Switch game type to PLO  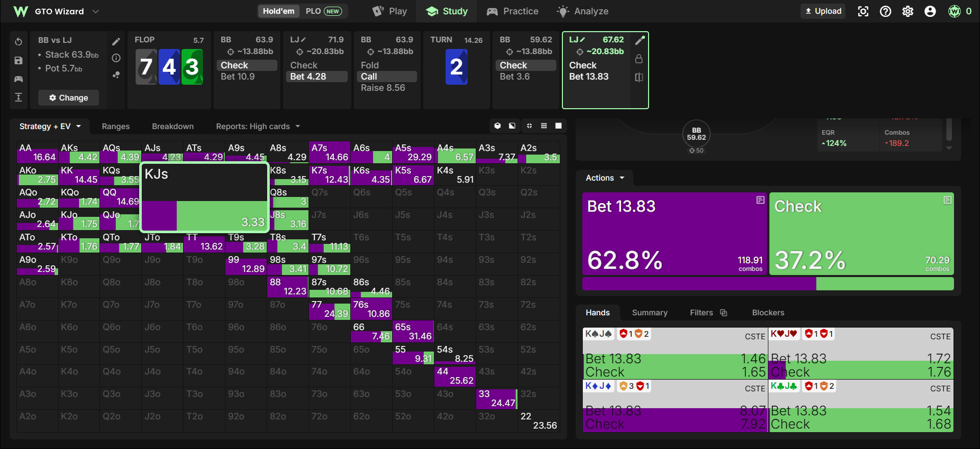point(323,11)
